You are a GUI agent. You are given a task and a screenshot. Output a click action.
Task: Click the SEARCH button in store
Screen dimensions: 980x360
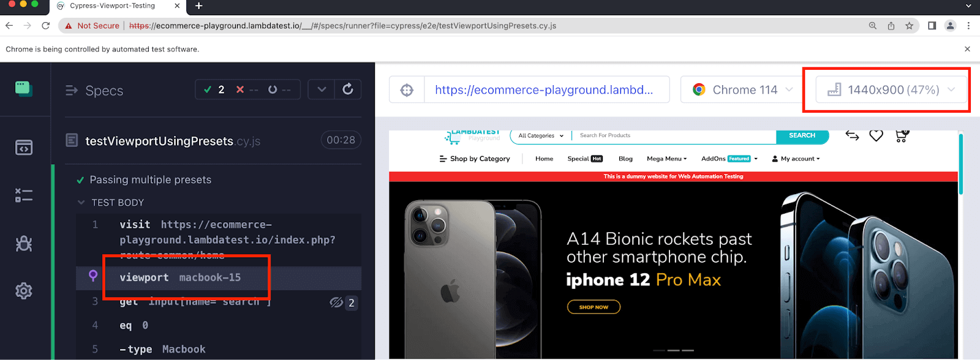coord(802,135)
